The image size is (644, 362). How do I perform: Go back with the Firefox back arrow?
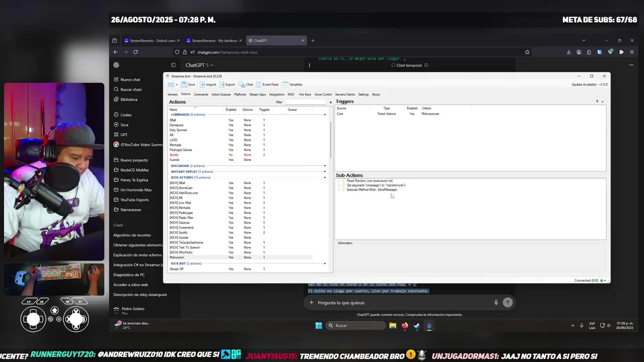click(x=116, y=52)
